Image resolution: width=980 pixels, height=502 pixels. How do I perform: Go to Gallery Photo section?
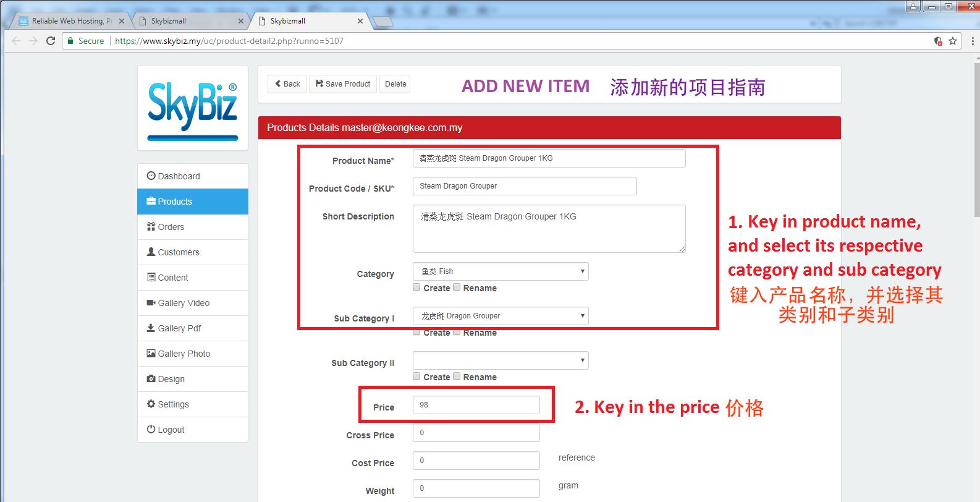[x=193, y=354]
